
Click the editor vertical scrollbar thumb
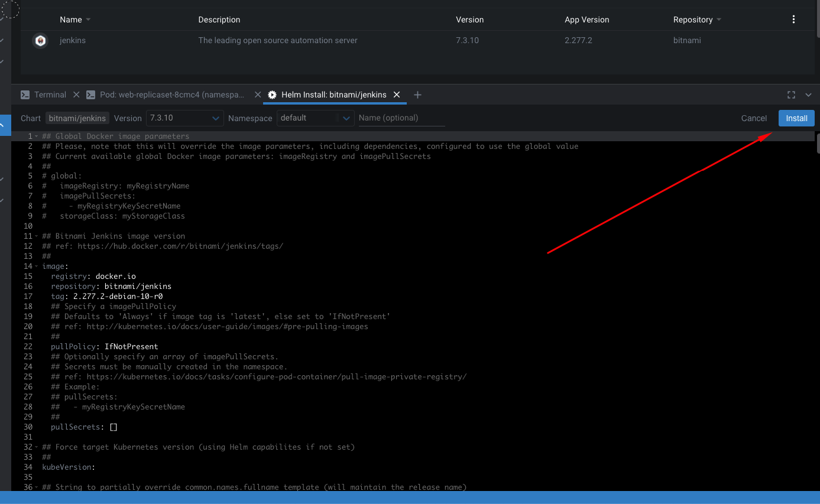click(x=818, y=144)
